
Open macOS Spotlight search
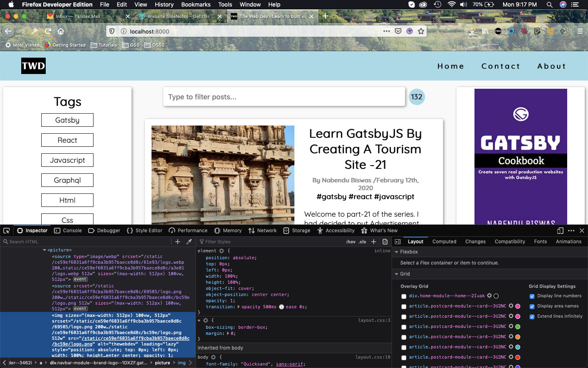(550, 4)
